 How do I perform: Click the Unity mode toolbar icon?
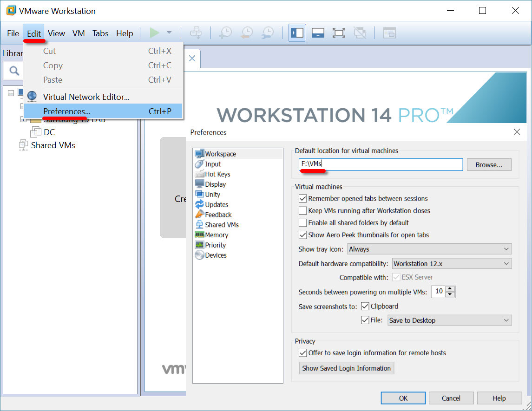point(360,33)
